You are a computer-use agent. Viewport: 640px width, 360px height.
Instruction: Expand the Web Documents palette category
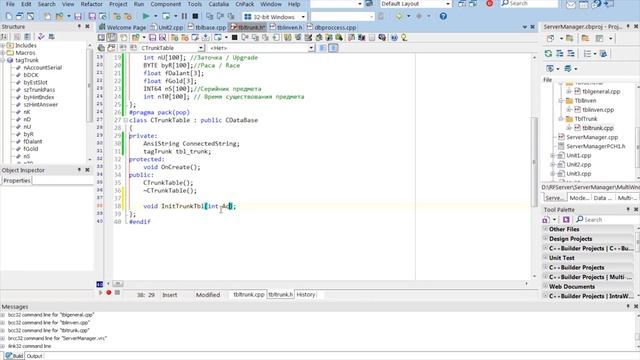pos(546,286)
